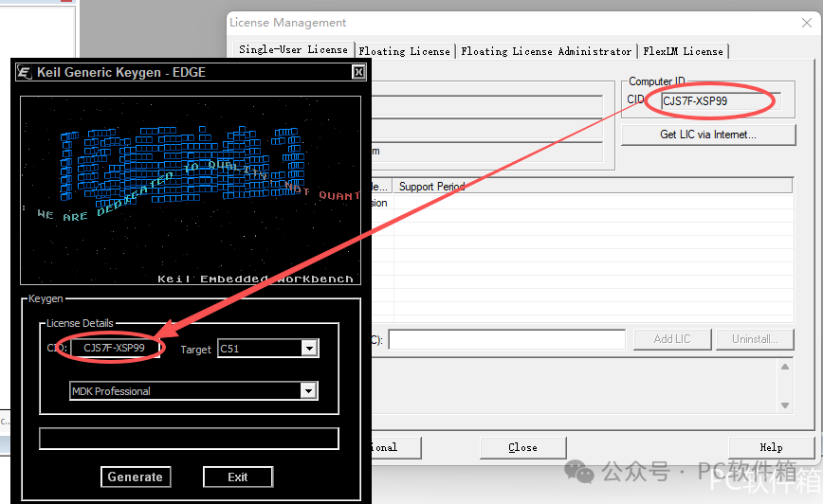
Task: Switch to the Single-User License tab
Action: click(x=293, y=49)
